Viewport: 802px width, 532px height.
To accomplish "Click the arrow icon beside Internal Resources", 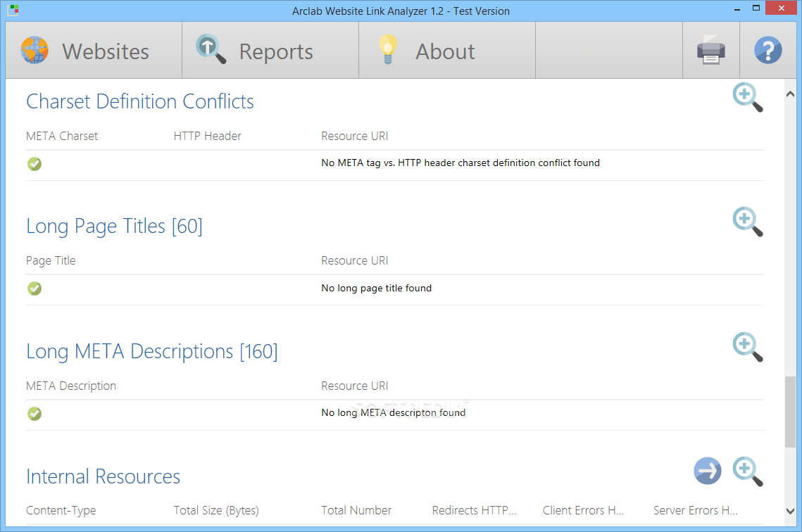I will [708, 471].
